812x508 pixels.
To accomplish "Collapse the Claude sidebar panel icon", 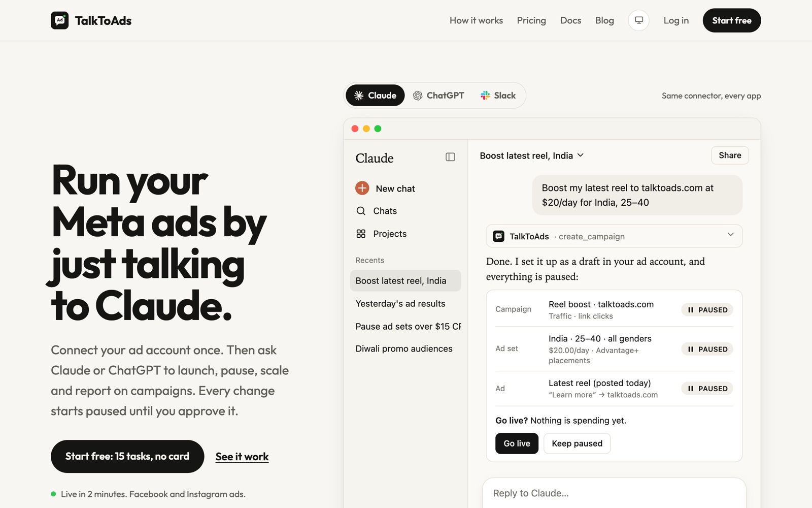I will click(x=450, y=157).
